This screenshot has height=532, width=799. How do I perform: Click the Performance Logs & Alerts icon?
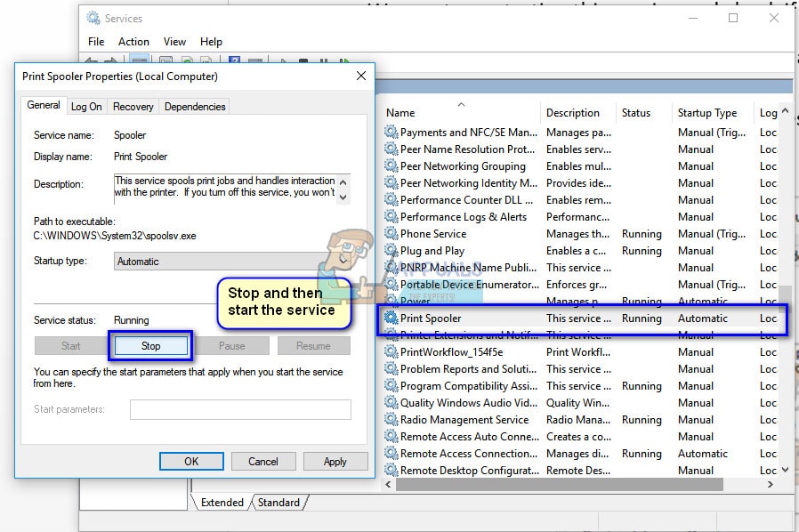(391, 217)
